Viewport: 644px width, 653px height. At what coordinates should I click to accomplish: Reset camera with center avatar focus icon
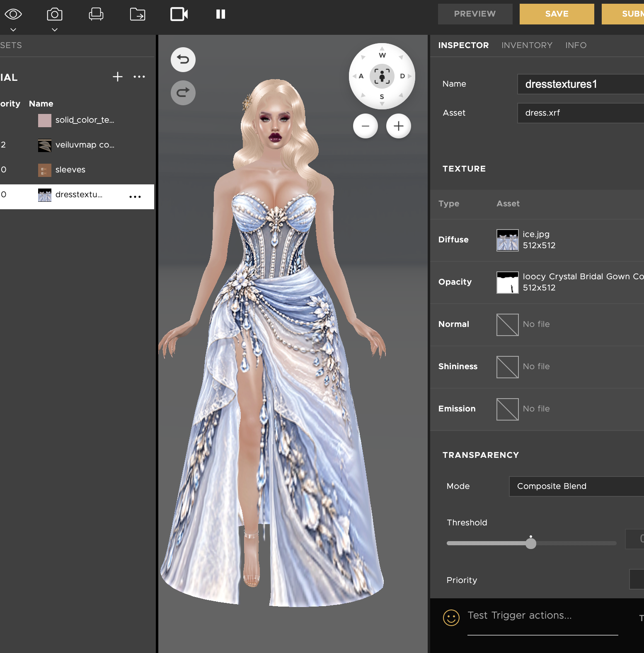pyautogui.click(x=382, y=76)
